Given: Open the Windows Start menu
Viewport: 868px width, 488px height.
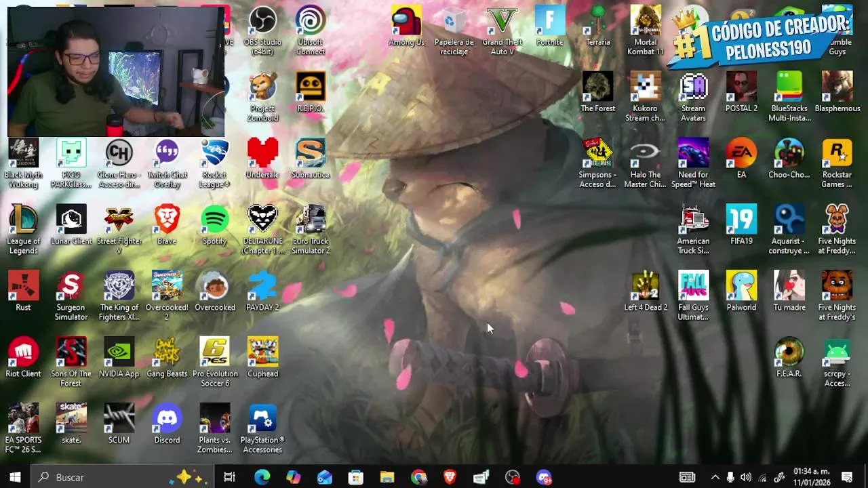Looking at the screenshot, I should click(x=15, y=477).
